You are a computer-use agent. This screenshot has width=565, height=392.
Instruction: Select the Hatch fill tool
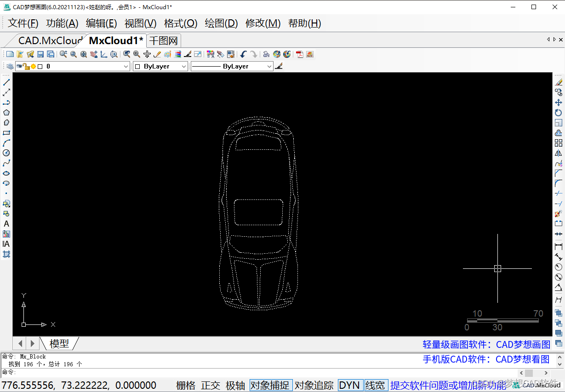tap(6, 254)
